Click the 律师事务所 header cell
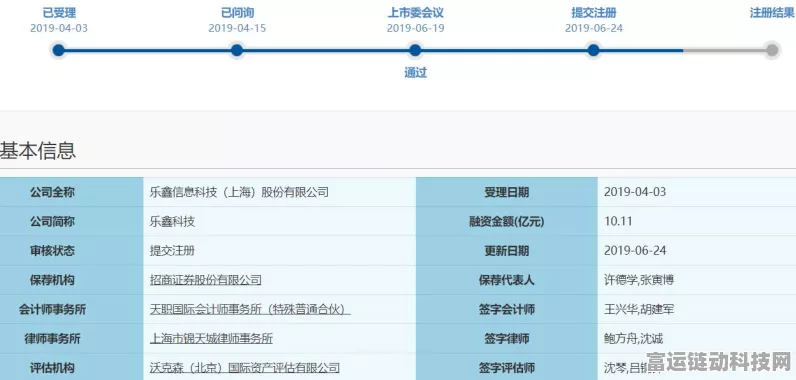The height and width of the screenshot is (380, 796). pyautogui.click(x=72, y=338)
